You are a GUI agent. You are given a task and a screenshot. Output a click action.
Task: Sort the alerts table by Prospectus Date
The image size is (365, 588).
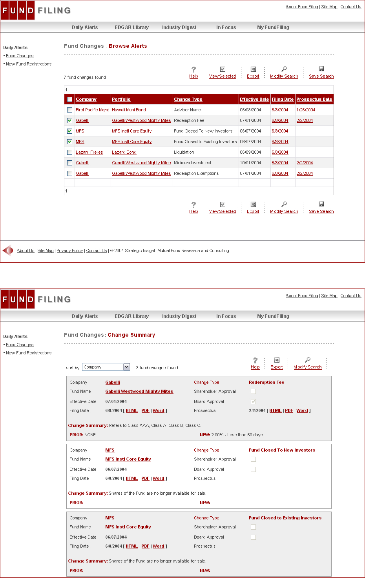tap(314, 100)
